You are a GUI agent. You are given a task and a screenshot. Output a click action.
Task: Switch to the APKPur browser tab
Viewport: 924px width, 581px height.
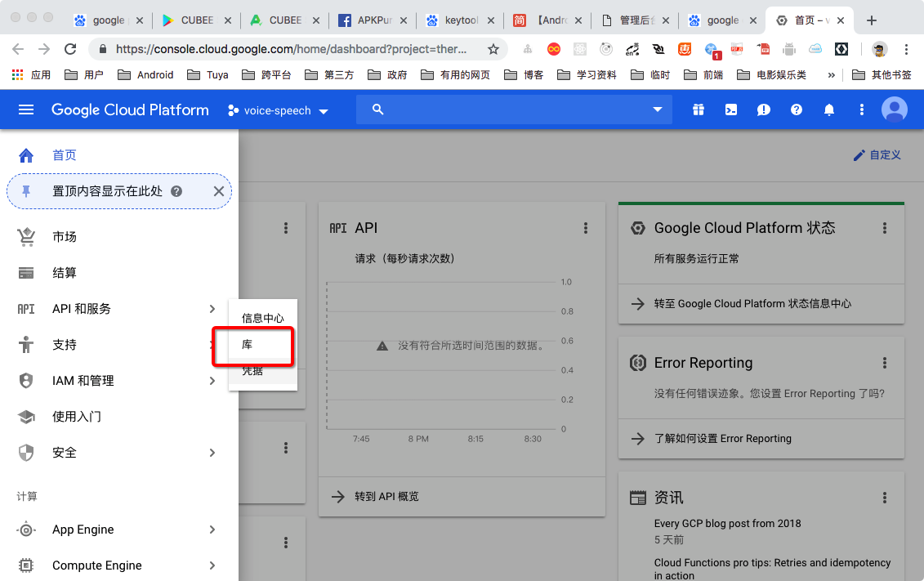coord(373,20)
